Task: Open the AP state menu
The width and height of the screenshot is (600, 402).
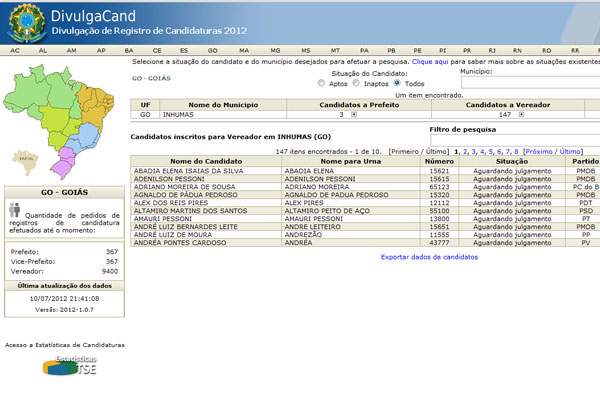Action: point(101,50)
